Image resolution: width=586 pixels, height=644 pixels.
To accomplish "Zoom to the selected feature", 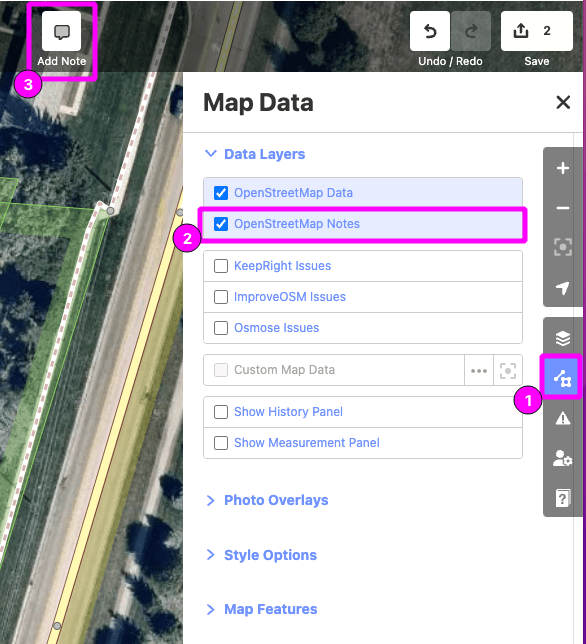I will [563, 247].
